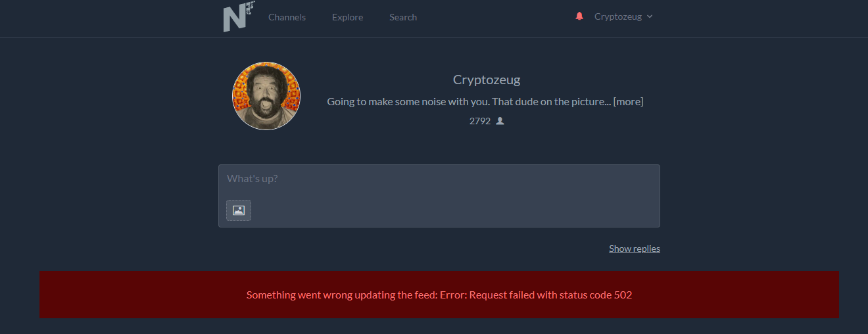Viewport: 868px width, 334px height.
Task: Focus the "What's up?" post field
Action: [x=439, y=179]
